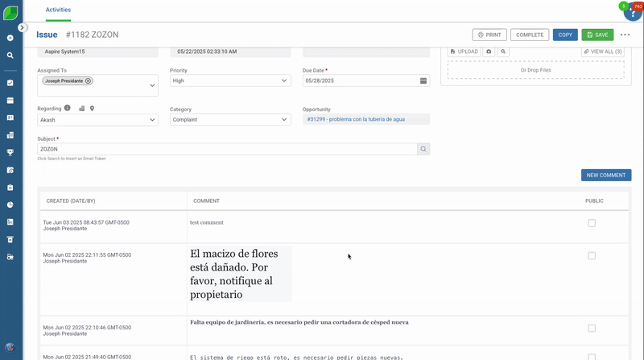Click the Tue Jun 03 2025 08:43:57 timestamp
Screen dimensions: 644x360
tap(86, 222)
